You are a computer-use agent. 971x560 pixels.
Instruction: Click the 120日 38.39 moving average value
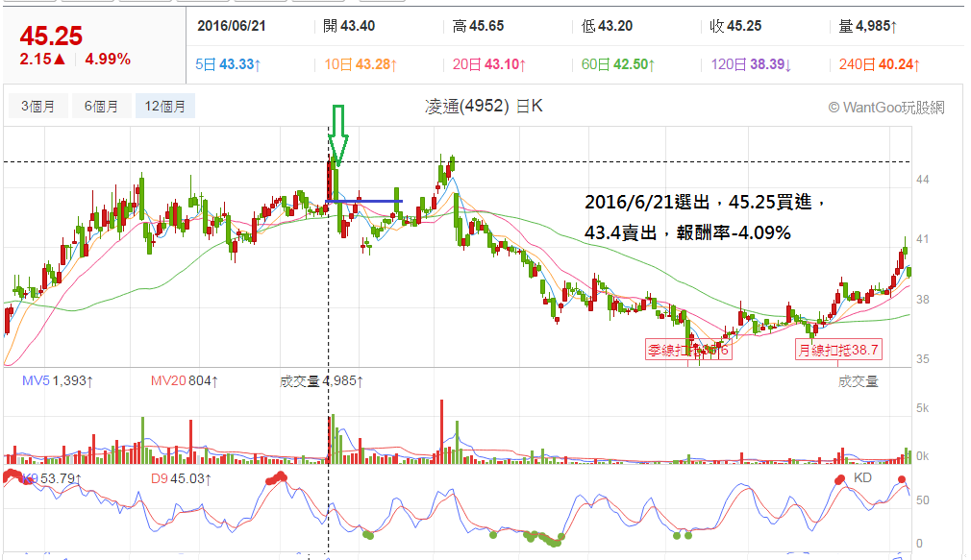click(751, 64)
